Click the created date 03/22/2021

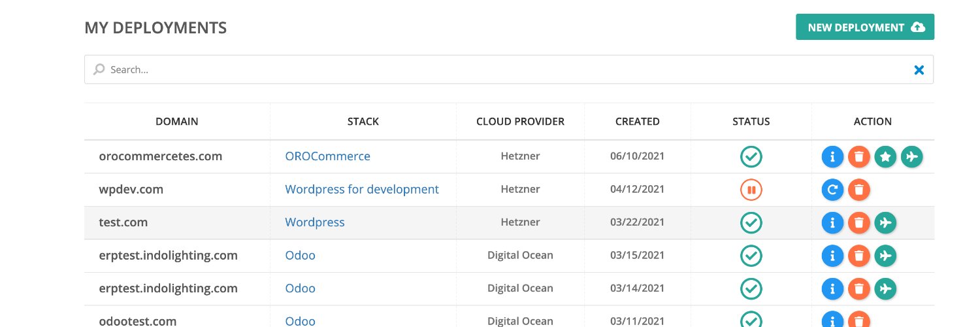pos(638,222)
